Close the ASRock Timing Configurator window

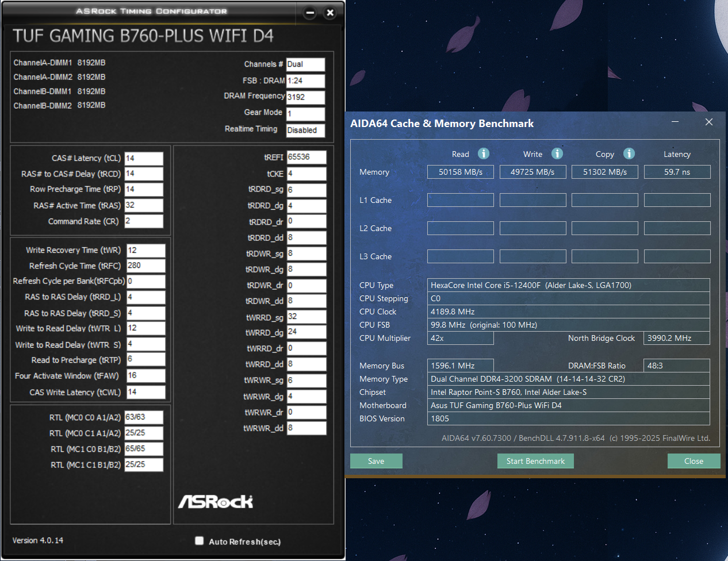(330, 13)
